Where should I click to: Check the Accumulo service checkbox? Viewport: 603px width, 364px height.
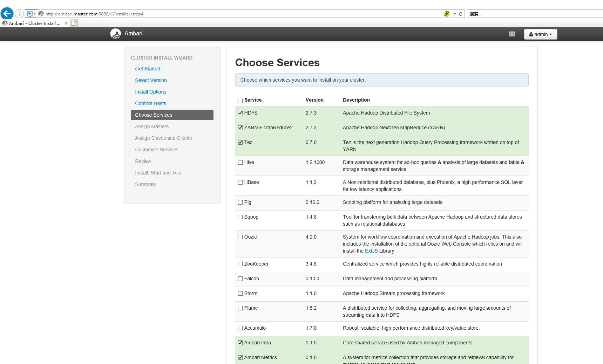point(240,328)
